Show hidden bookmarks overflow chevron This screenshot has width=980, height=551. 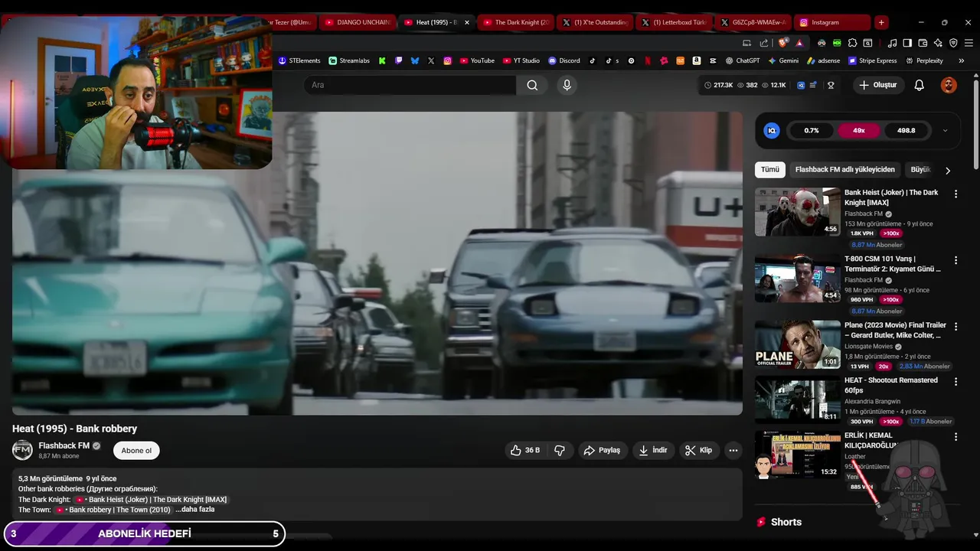coord(961,60)
